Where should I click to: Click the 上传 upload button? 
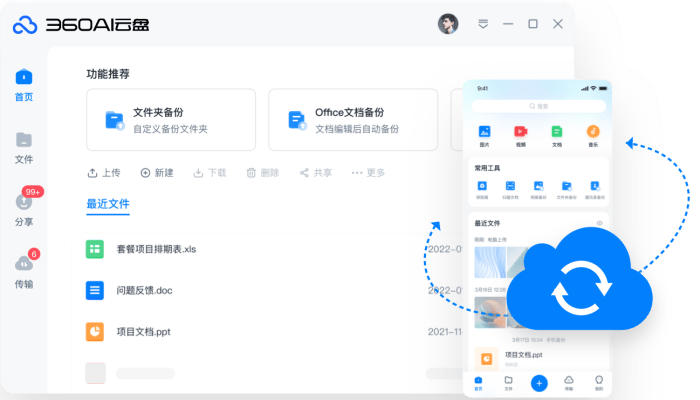coord(105,173)
